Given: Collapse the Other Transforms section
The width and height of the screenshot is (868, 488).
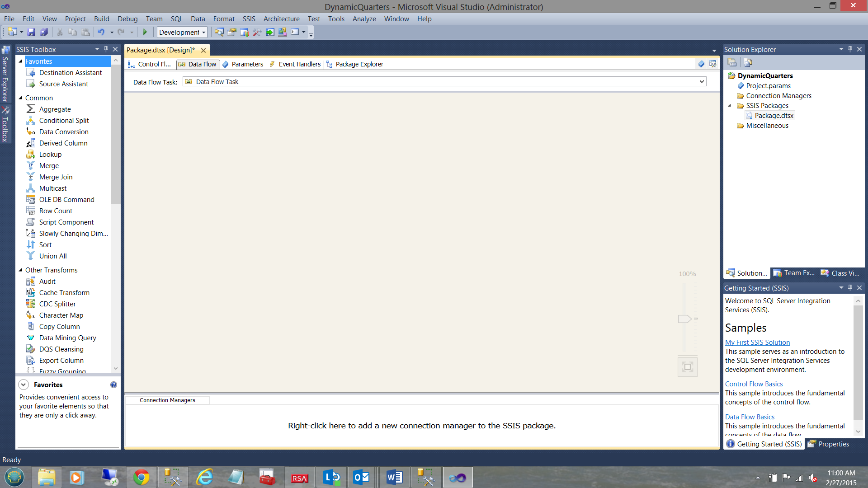Looking at the screenshot, I should coord(20,270).
